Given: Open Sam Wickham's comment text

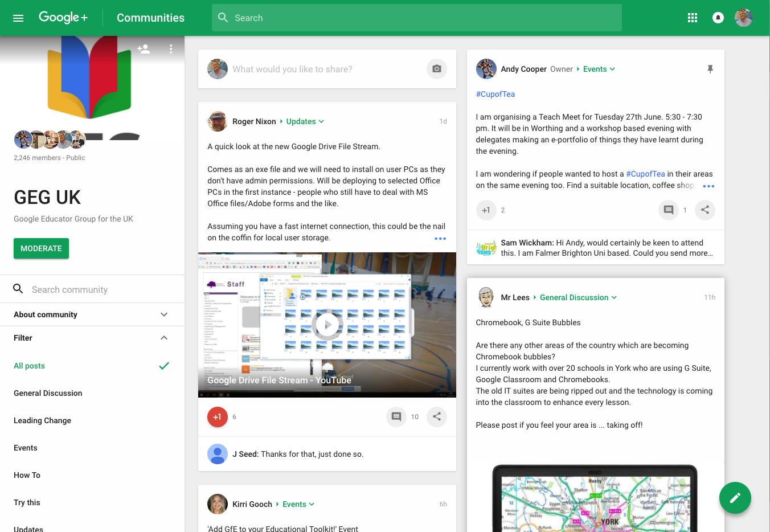Looking at the screenshot, I should tap(607, 248).
